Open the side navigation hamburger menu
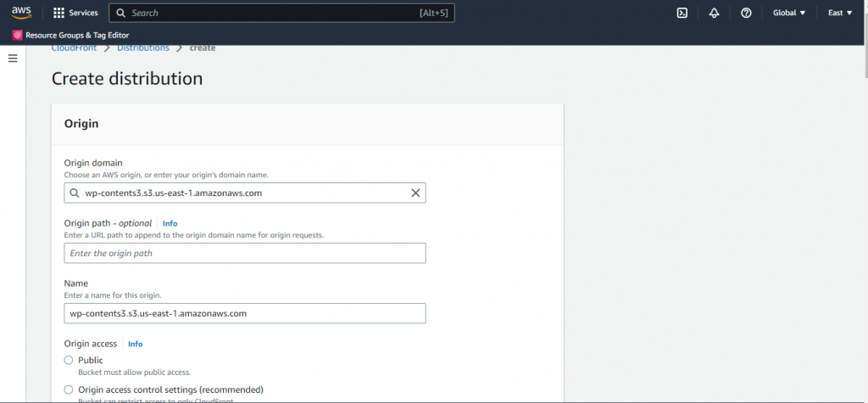The height and width of the screenshot is (403, 868). coord(13,59)
